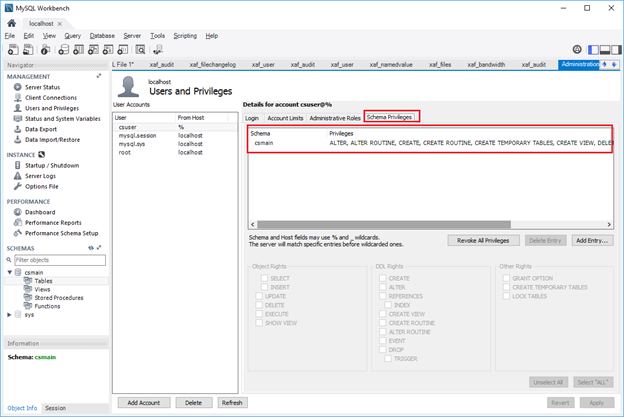Open the Database menu

(102, 36)
